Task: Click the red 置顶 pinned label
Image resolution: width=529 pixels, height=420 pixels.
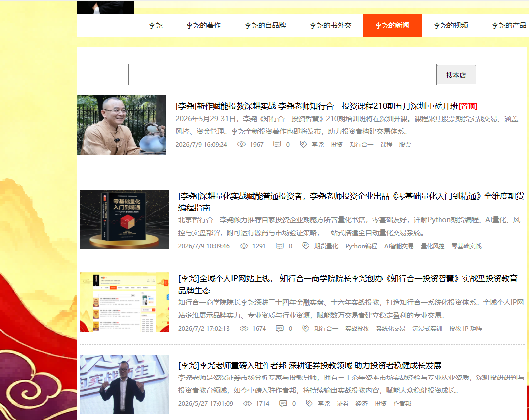Action: (468, 107)
